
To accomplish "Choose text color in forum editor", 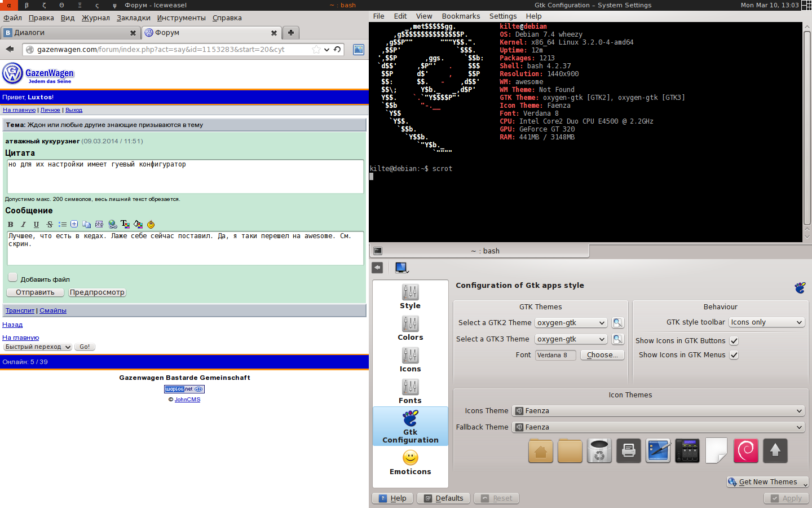I will [x=125, y=224].
